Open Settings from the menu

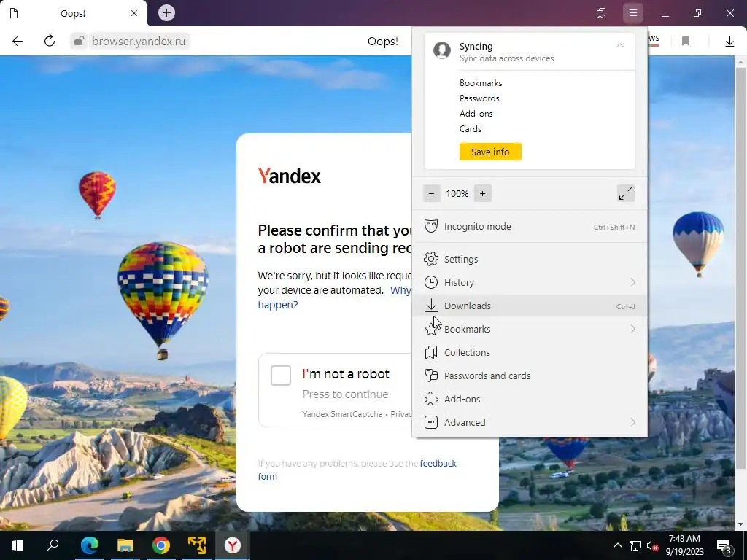pyautogui.click(x=530, y=259)
